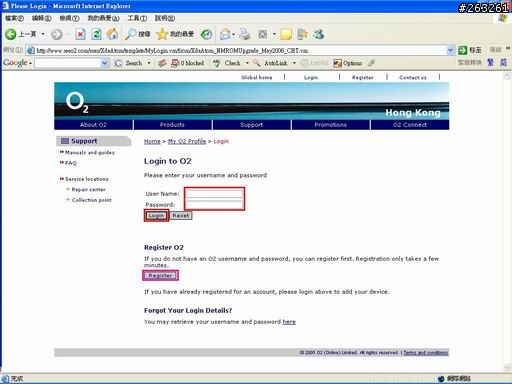This screenshot has width=512, height=384.
Task: Open the File (檔案) menu
Action: pyautogui.click(x=14, y=18)
